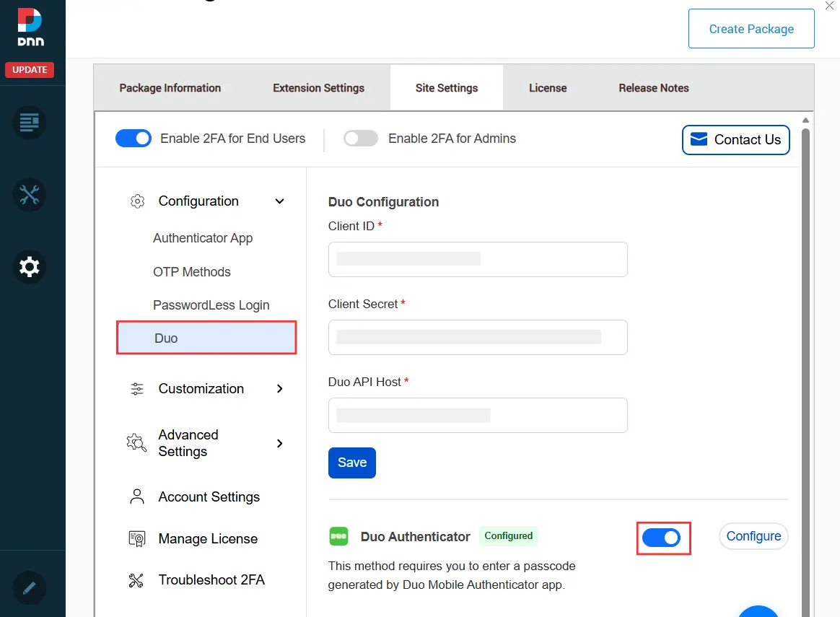The height and width of the screenshot is (617, 840).
Task: Open Troubleshoot 2FA section
Action: tap(211, 580)
